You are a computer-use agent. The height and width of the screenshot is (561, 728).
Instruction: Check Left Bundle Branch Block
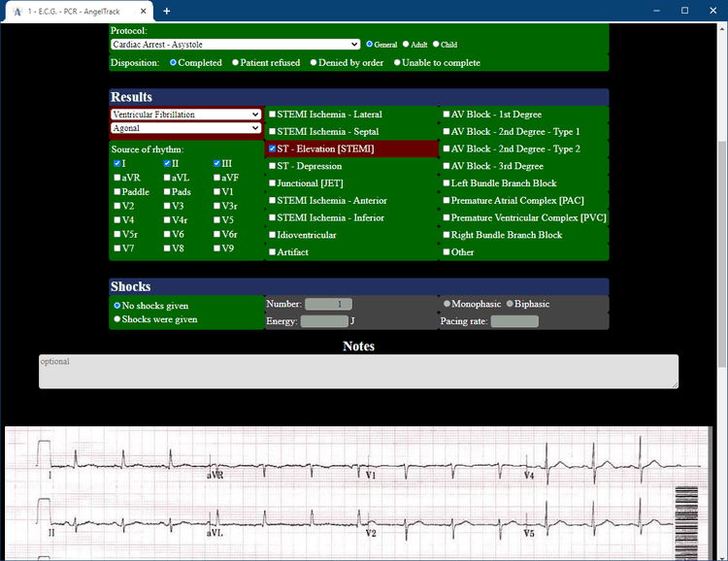pyautogui.click(x=447, y=183)
